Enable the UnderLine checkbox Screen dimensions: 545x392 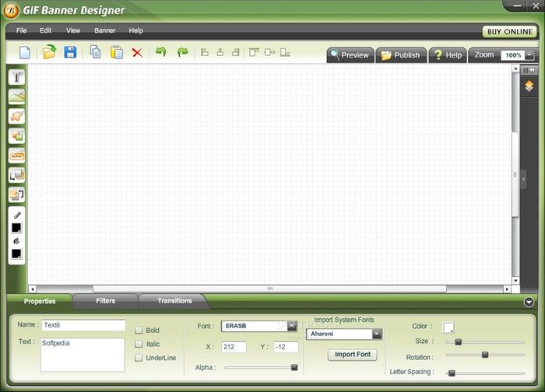pos(139,358)
